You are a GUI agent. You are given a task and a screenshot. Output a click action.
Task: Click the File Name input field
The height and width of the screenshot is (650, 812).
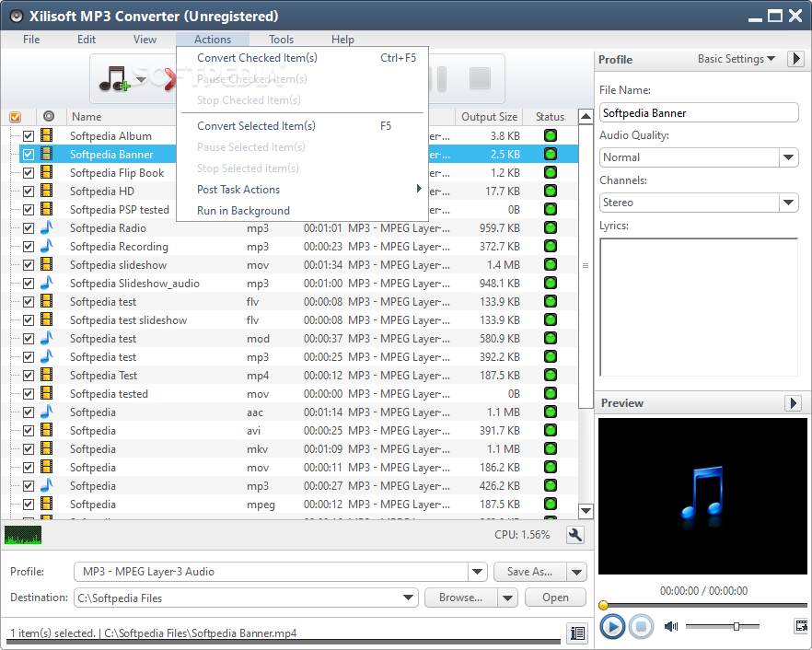699,113
